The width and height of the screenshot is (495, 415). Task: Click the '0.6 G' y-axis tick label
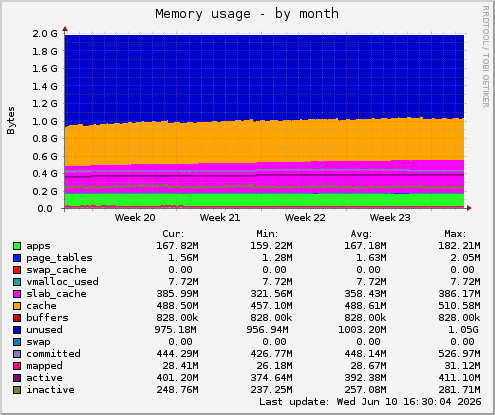(45, 156)
